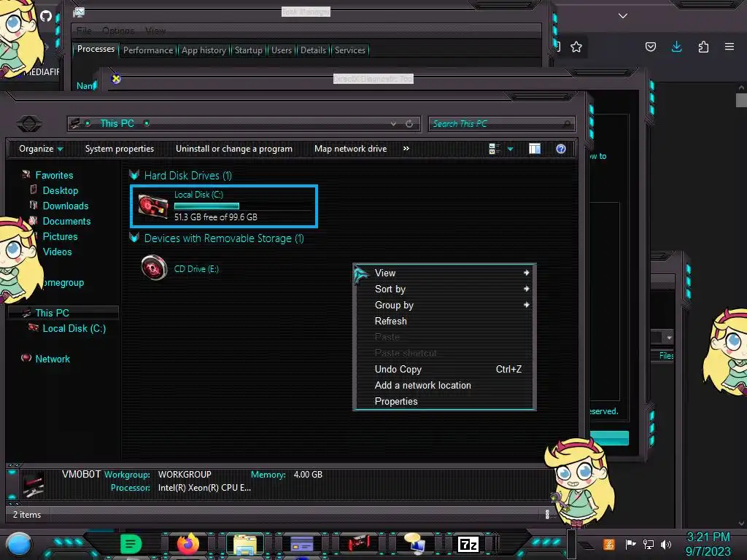This screenshot has width=747, height=560.
Task: Click the Explorer back navigation button
Action: coord(29,124)
